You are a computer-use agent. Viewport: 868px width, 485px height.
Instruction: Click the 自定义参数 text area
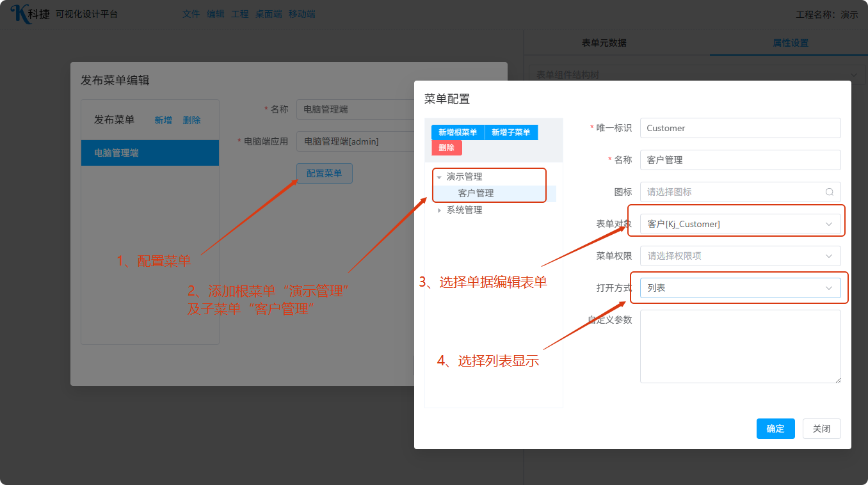pyautogui.click(x=740, y=346)
